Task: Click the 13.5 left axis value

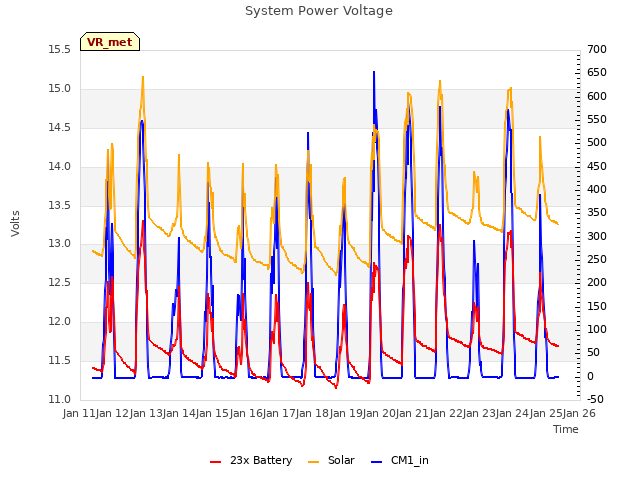Action: coord(59,205)
